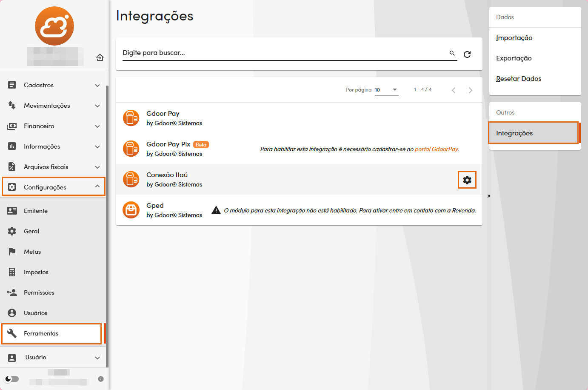This screenshot has height=390, width=588.
Task: Expand the Movimentações menu chevron
Action: click(97, 106)
